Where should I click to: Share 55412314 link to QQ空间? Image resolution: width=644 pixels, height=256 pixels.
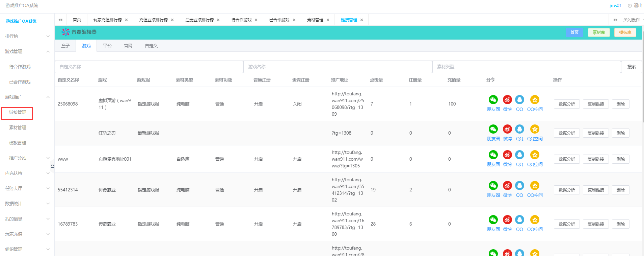(x=535, y=186)
